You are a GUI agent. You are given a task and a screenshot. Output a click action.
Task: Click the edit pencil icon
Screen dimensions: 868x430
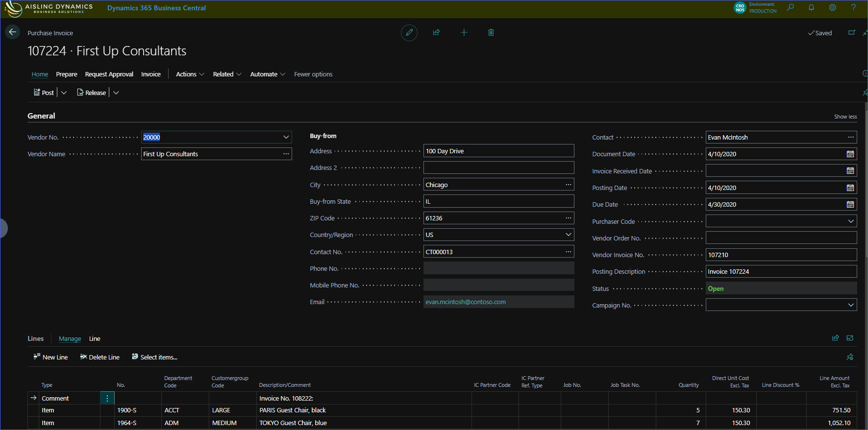pyautogui.click(x=409, y=32)
